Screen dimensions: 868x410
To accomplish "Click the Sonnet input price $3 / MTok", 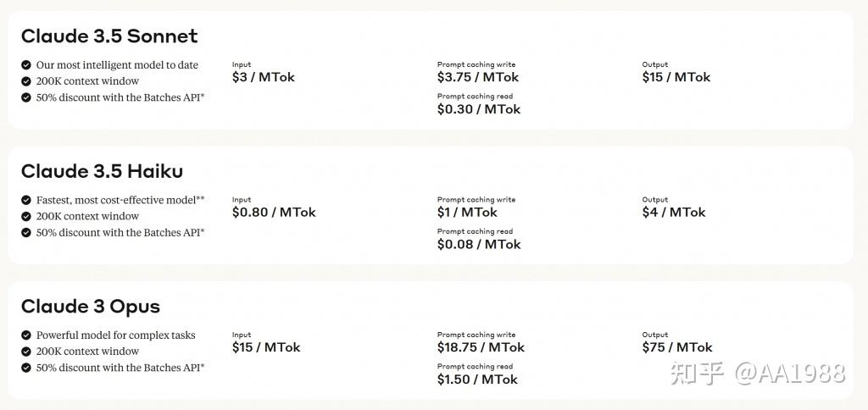I will click(x=264, y=77).
